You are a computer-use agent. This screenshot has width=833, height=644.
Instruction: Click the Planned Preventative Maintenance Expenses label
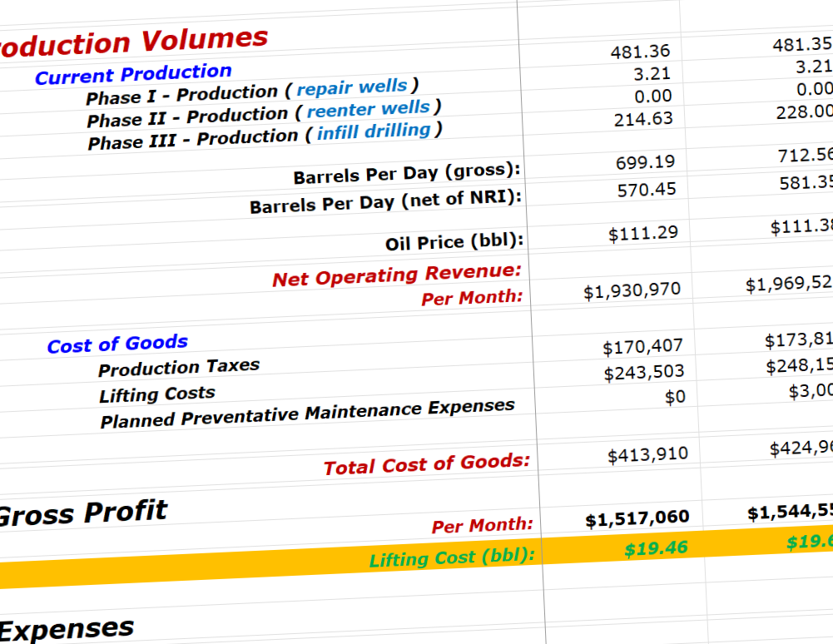308,413
